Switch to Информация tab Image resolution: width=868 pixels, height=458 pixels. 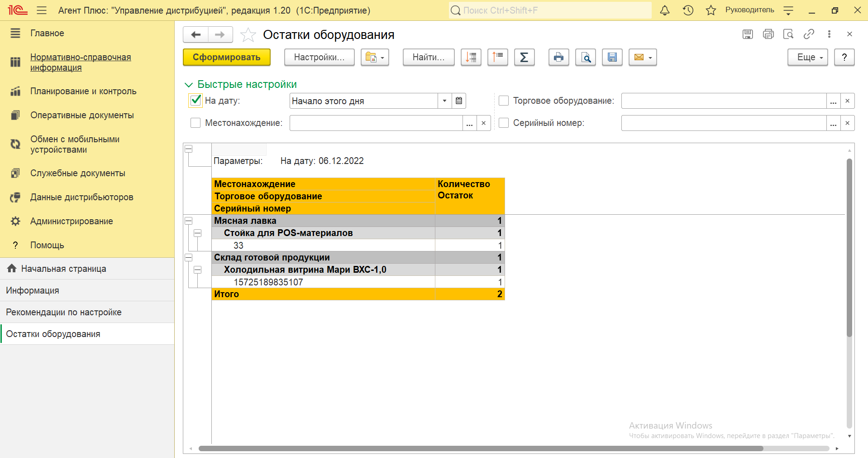pos(87,290)
